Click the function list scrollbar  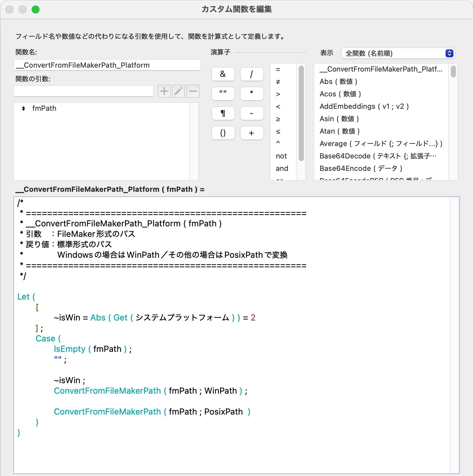453,72
